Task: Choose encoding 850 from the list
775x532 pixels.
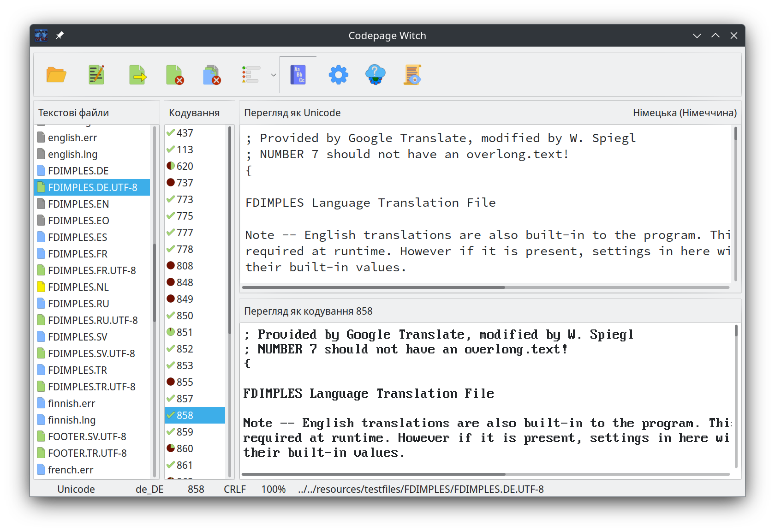Action: [185, 316]
